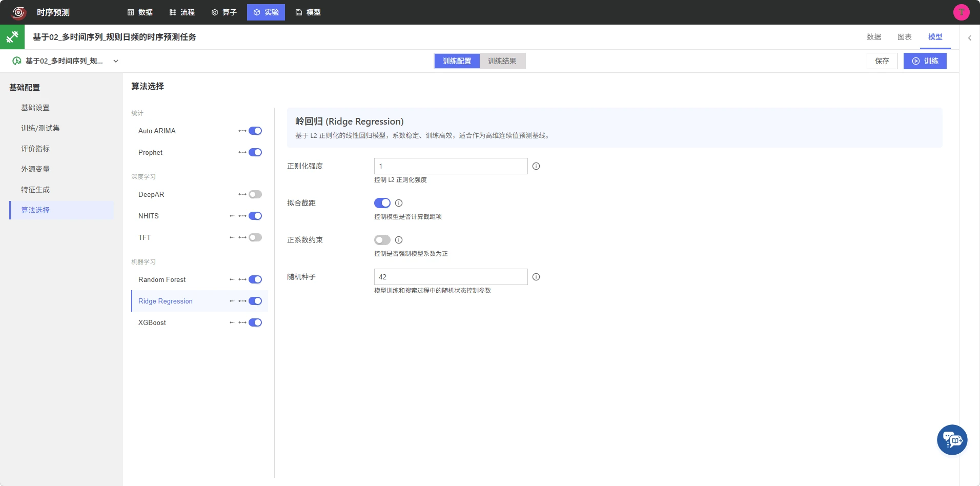Image resolution: width=980 pixels, height=486 pixels.
Task: Enable the DeepAR algorithm switch
Action: (x=255, y=194)
